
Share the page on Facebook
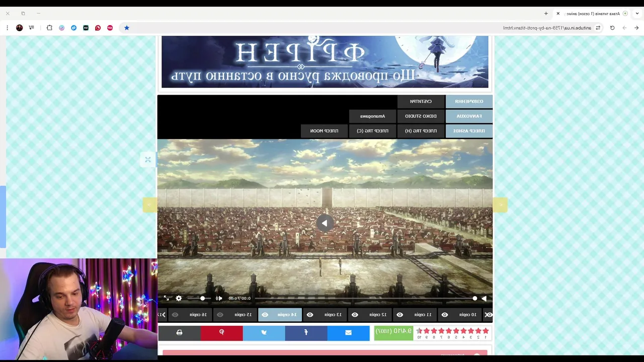click(x=306, y=333)
